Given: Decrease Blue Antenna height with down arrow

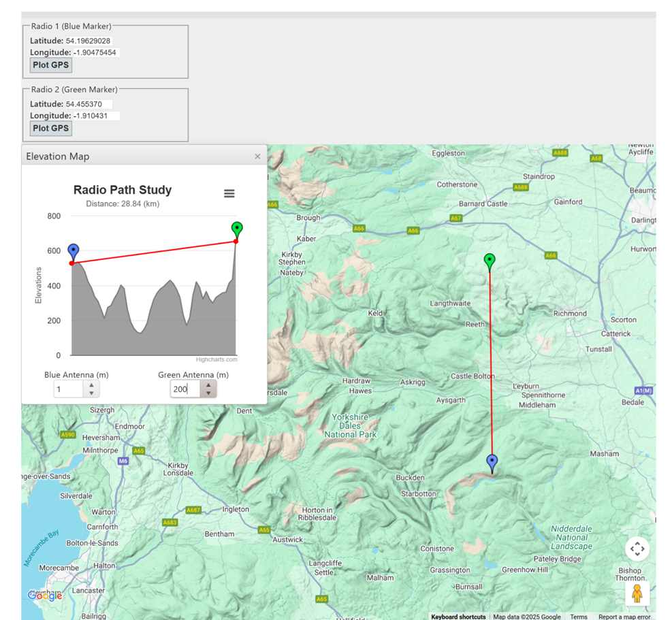Looking at the screenshot, I should pos(92,393).
